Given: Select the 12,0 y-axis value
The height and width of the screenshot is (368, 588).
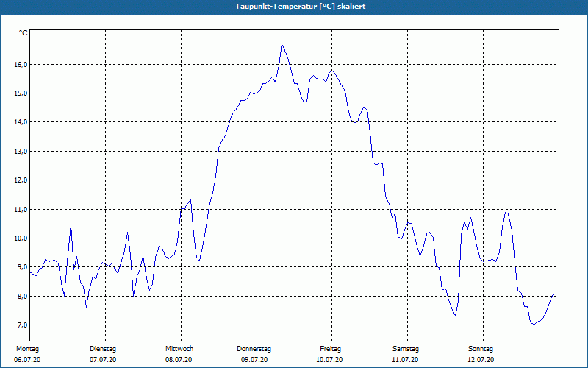Looking at the screenshot, I should pos(21,180).
